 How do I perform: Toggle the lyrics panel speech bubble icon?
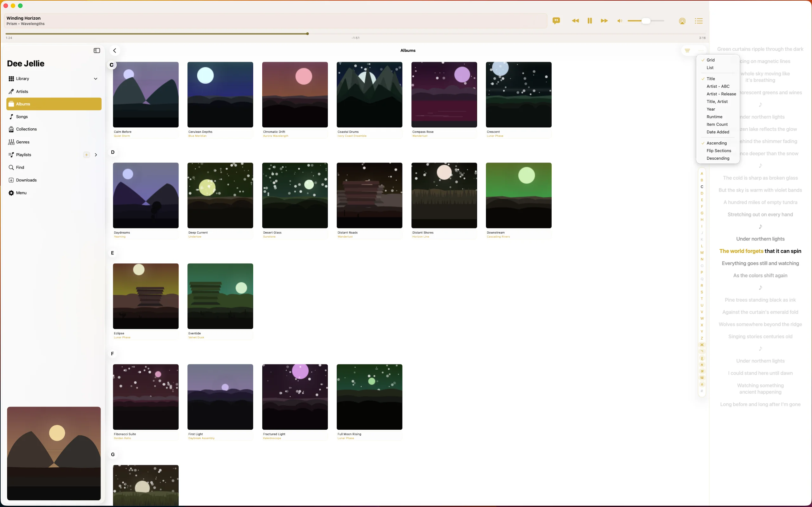(x=556, y=21)
